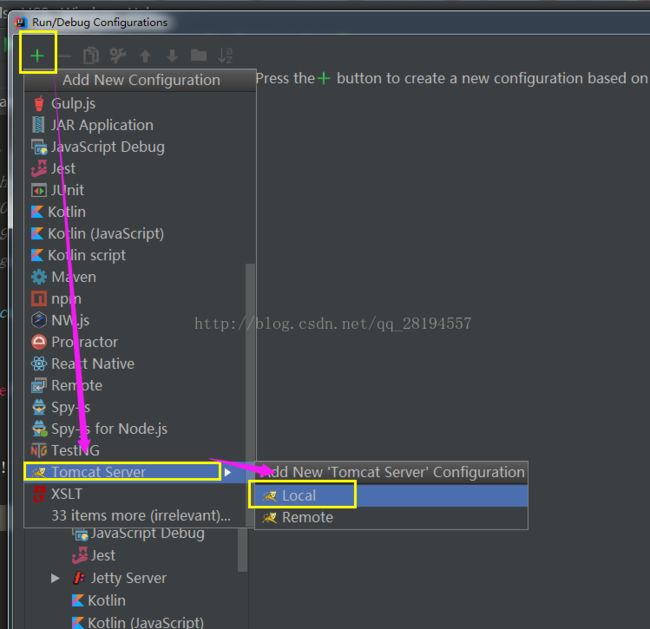The height and width of the screenshot is (629, 650).
Task: Open Edit Defaults wrench icon
Action: (x=118, y=56)
